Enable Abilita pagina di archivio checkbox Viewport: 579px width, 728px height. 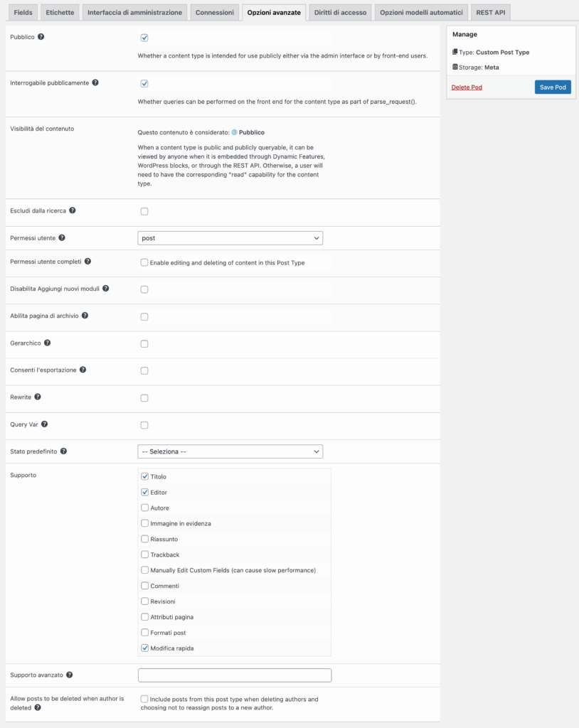click(144, 316)
